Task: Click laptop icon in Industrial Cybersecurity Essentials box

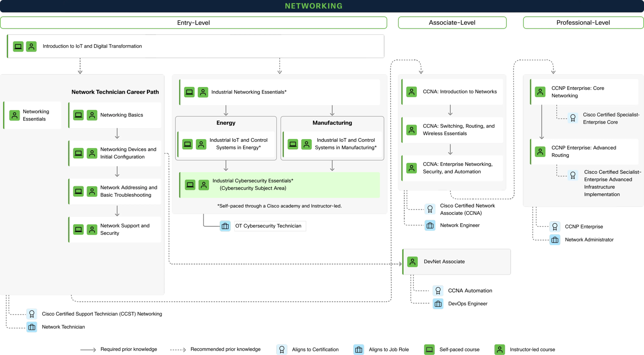Action: tap(190, 185)
